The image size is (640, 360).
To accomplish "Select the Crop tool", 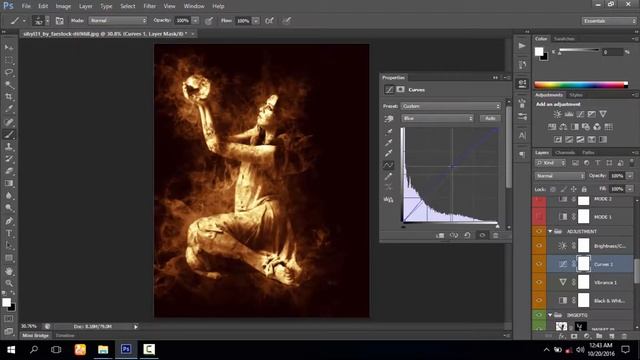I will (9, 97).
